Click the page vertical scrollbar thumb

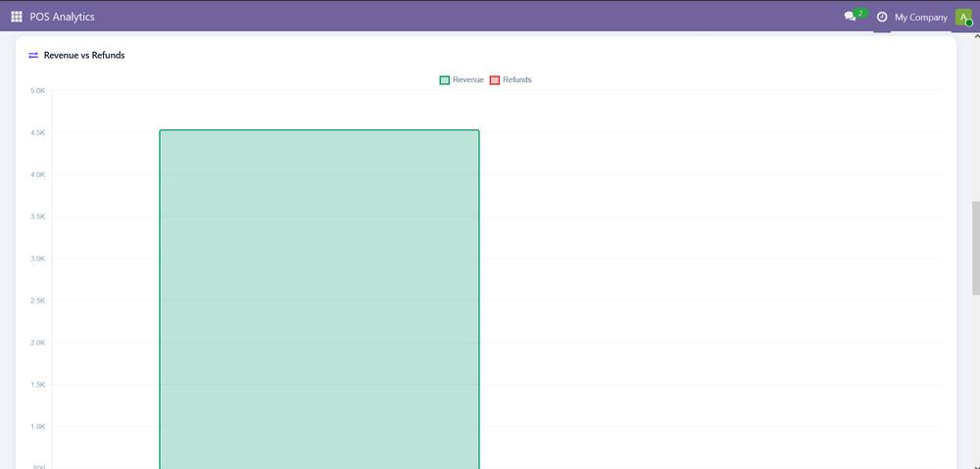976,248
